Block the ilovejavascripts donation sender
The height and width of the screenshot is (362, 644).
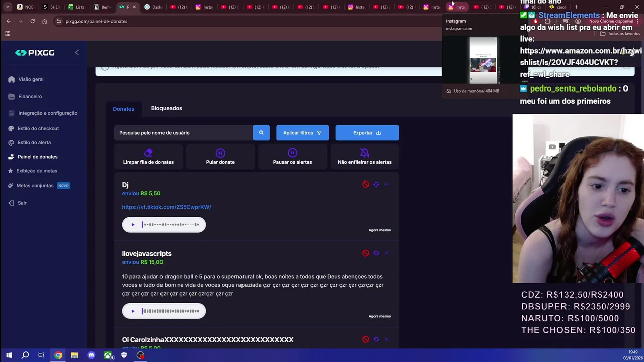(366, 253)
